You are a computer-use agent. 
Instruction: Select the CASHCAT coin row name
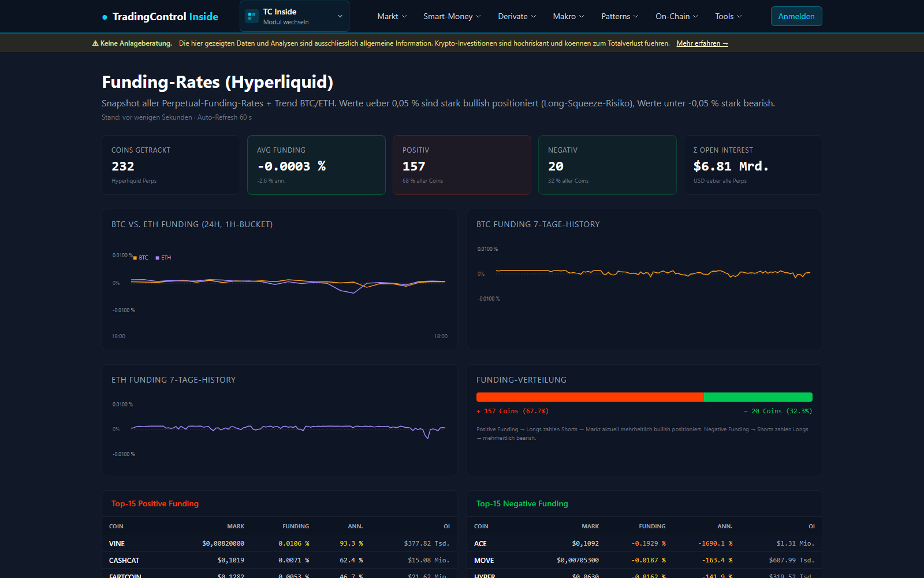(124, 561)
